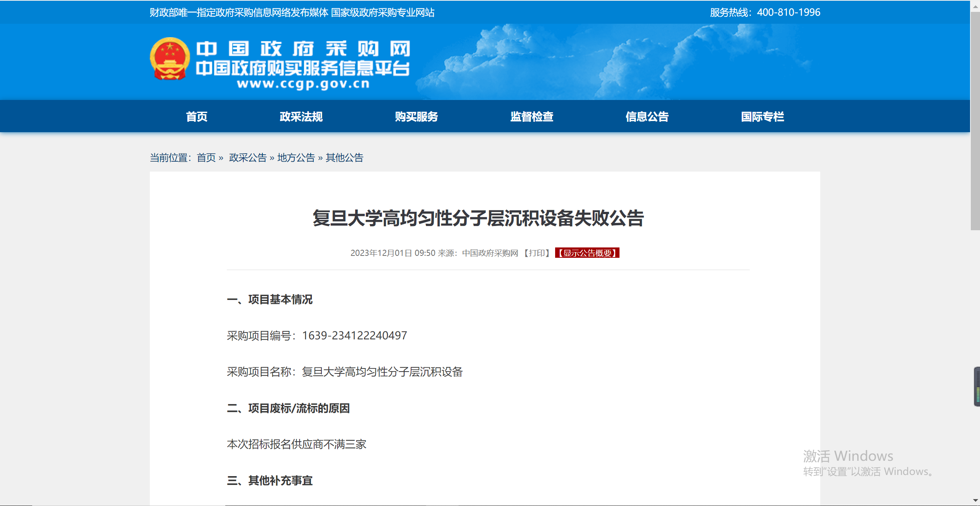The height and width of the screenshot is (506, 980).
Task: Click the article title heading text
Action: pyautogui.click(x=478, y=218)
